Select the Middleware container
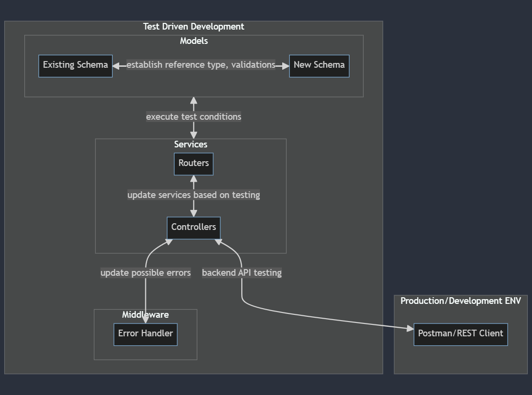This screenshot has height=395, width=532. click(145, 315)
